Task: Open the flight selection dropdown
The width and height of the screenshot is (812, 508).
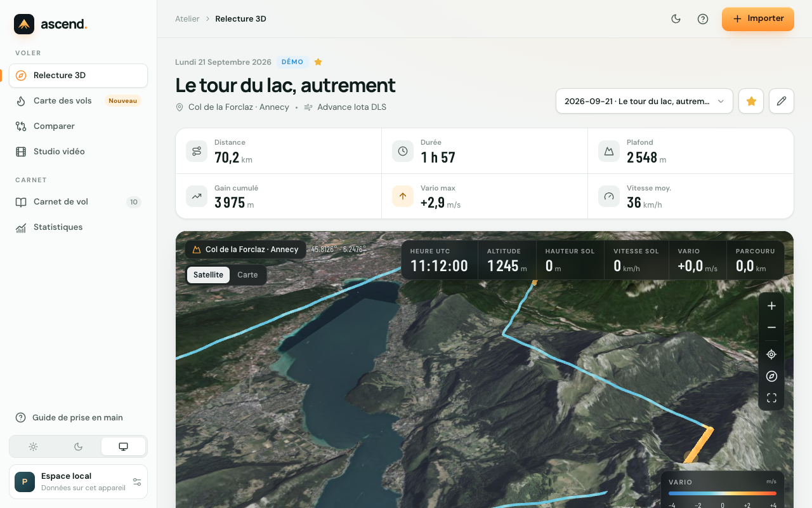Action: pyautogui.click(x=645, y=101)
